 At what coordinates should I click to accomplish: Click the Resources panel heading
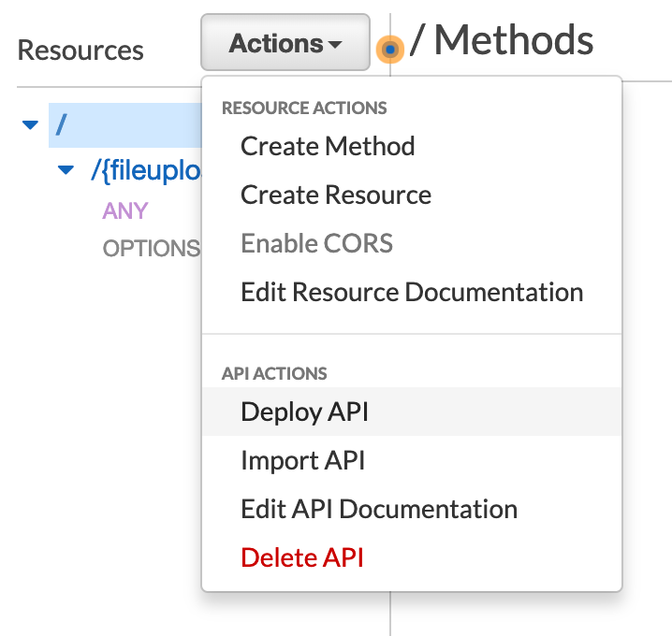(80, 50)
